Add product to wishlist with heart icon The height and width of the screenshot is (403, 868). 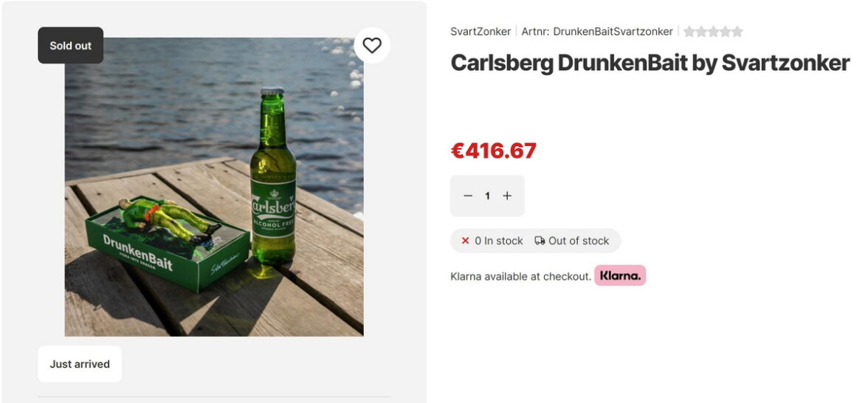[372, 46]
